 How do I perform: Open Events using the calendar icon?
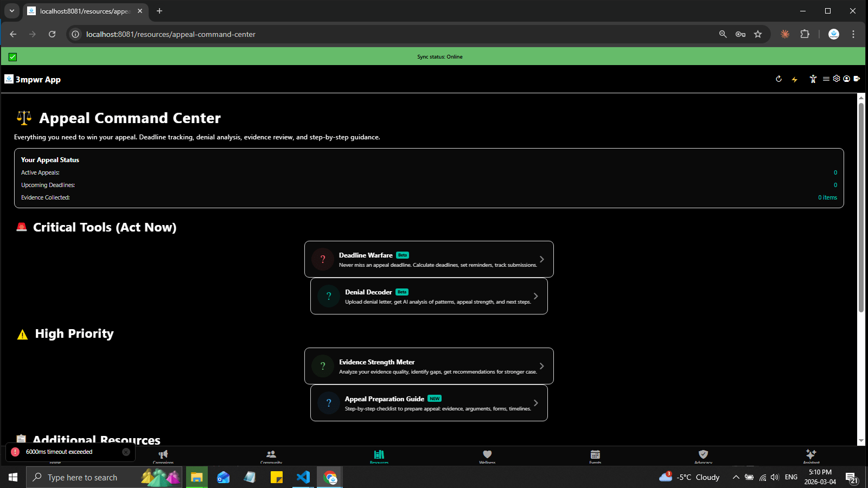pos(595,455)
